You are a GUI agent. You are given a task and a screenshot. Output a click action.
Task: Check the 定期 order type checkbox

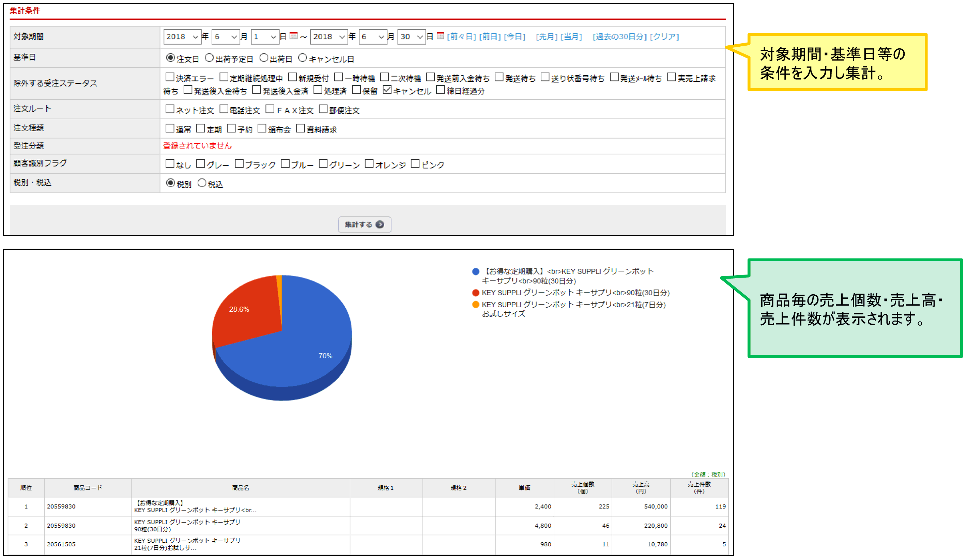pyautogui.click(x=200, y=128)
